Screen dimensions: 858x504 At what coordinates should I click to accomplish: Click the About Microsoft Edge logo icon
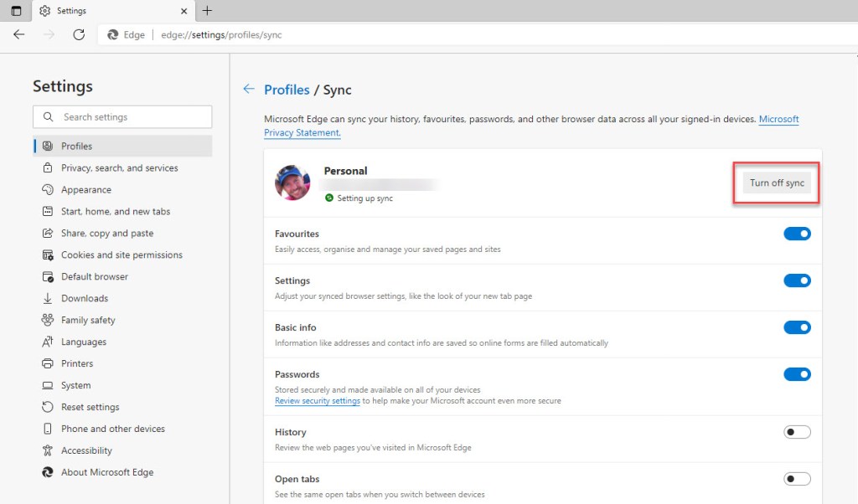[48, 472]
